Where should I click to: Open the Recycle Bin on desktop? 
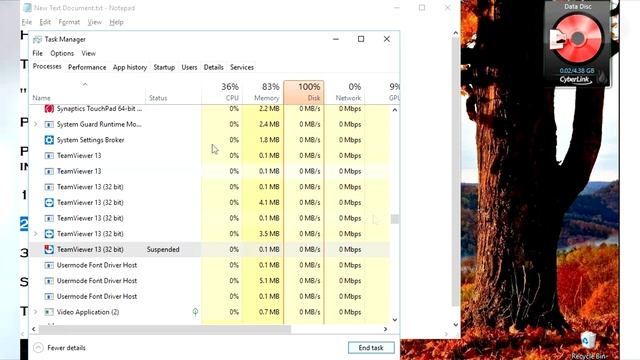(588, 345)
